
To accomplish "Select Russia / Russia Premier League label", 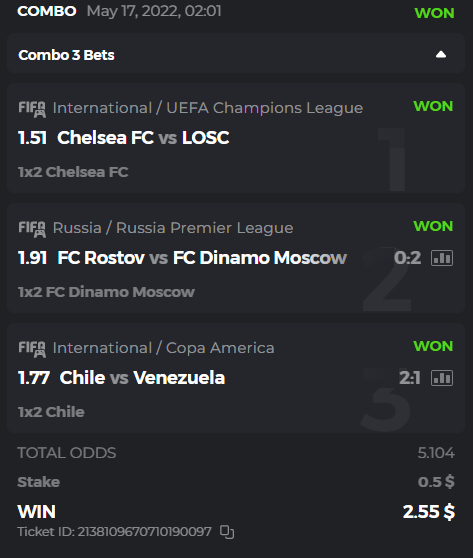I will click(173, 228).
